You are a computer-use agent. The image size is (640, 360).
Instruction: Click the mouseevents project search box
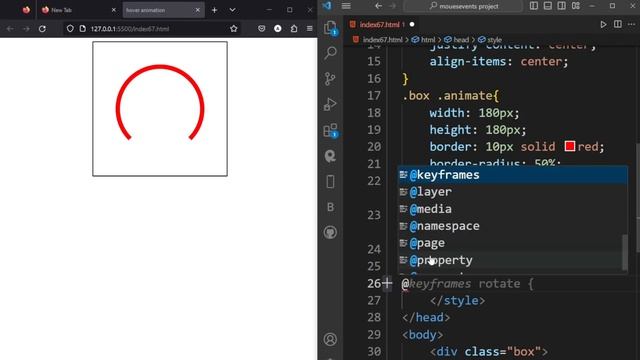(463, 6)
